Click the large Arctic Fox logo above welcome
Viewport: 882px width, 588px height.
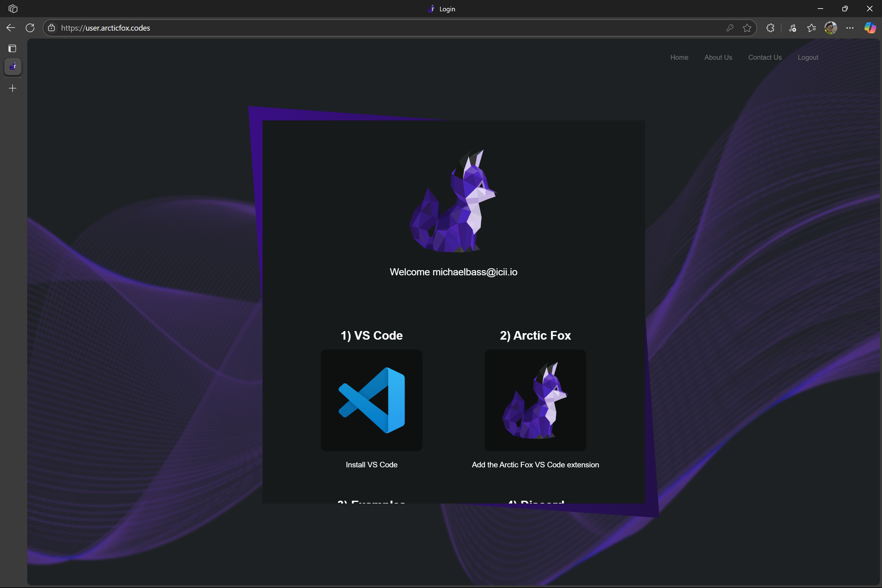453,201
